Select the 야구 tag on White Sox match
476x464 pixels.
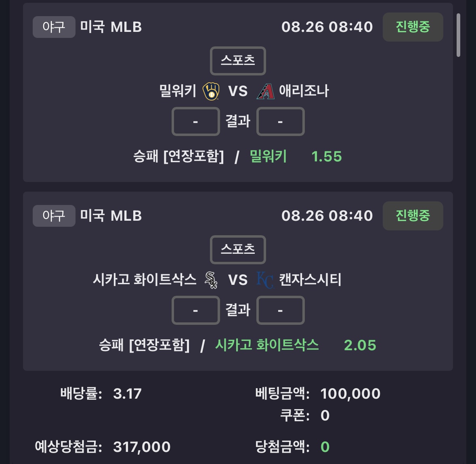point(54,216)
